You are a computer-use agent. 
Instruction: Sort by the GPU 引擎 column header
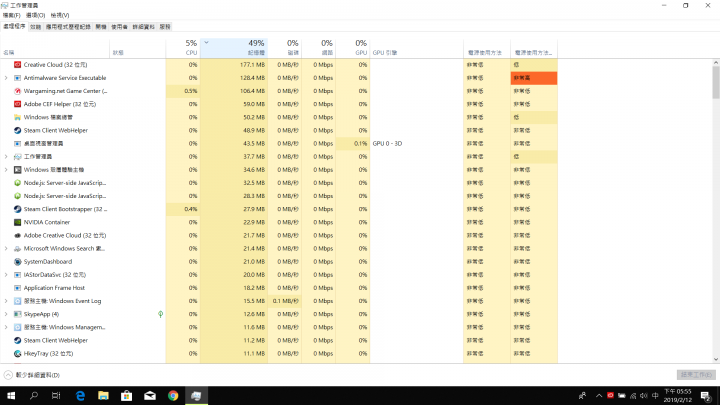point(416,48)
